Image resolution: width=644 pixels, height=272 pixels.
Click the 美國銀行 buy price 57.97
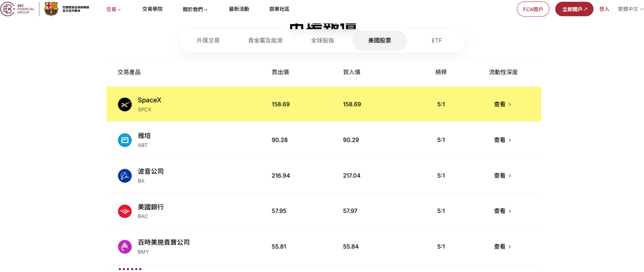pyautogui.click(x=350, y=211)
